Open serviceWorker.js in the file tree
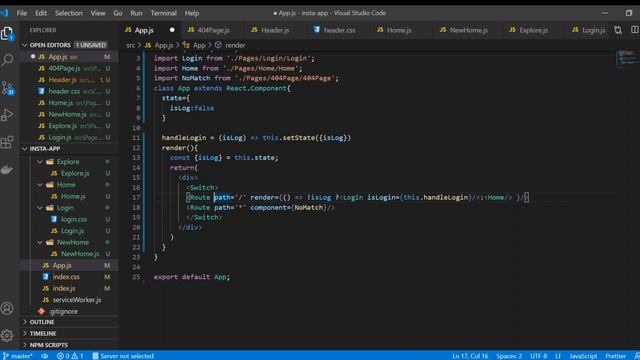The width and height of the screenshot is (640, 360). click(x=69, y=300)
